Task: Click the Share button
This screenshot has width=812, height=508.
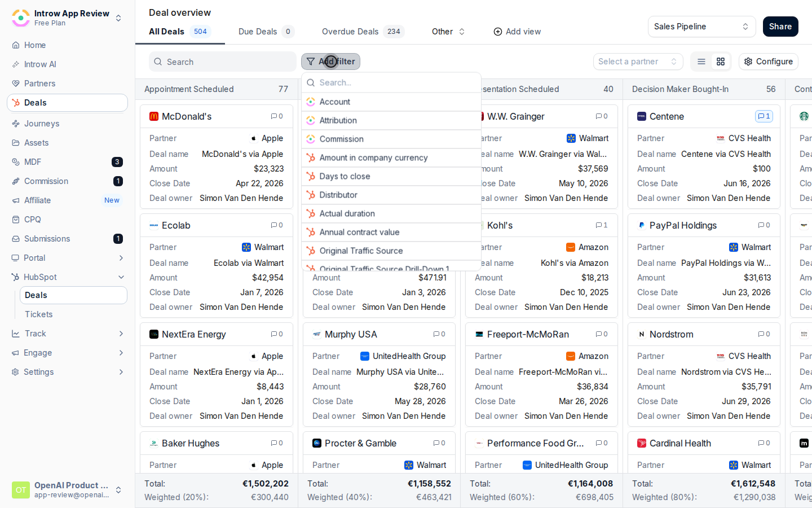Action: pyautogui.click(x=780, y=27)
